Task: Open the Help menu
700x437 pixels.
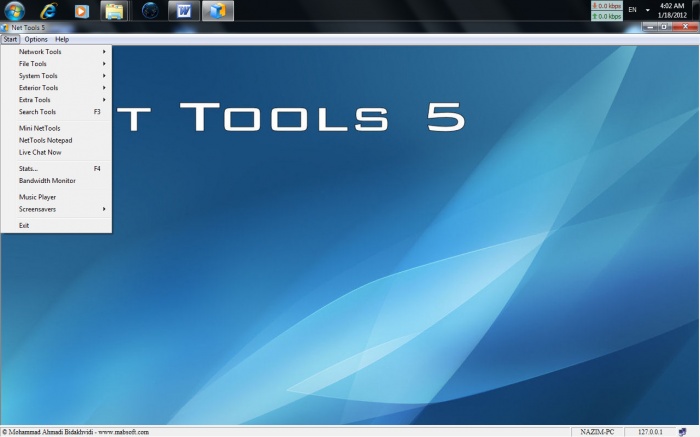Action: coord(62,39)
